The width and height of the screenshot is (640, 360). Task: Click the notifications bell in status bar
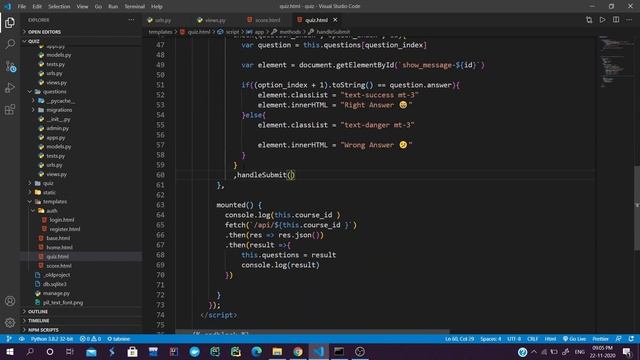631,339
